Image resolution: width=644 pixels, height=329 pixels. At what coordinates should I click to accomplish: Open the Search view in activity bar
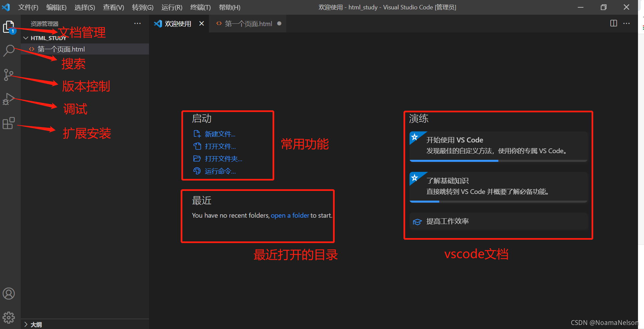tap(9, 51)
